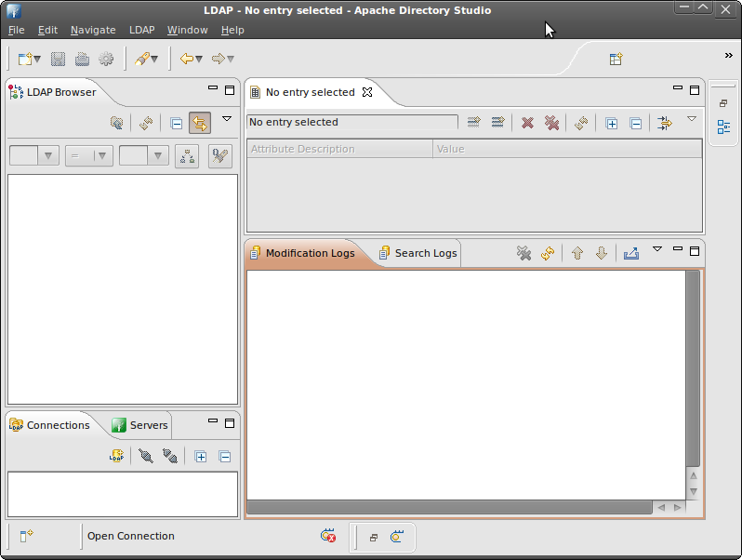The image size is (742, 560).
Task: Click Open Perspective icon in top right toolbar
Action: click(x=616, y=59)
